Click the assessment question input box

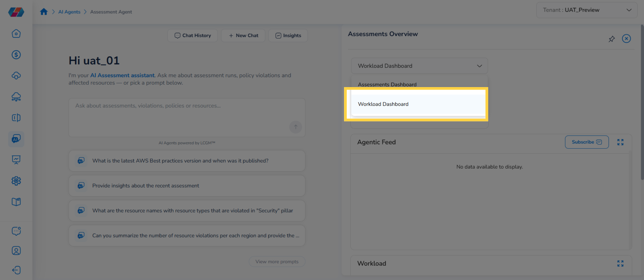coord(187,117)
